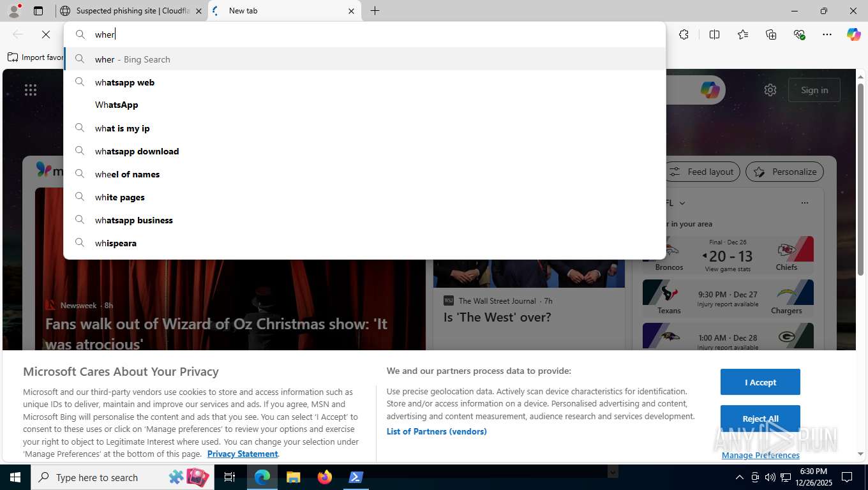The image size is (868, 490).
Task: Close the Suspected phishing site tab
Action: [198, 11]
